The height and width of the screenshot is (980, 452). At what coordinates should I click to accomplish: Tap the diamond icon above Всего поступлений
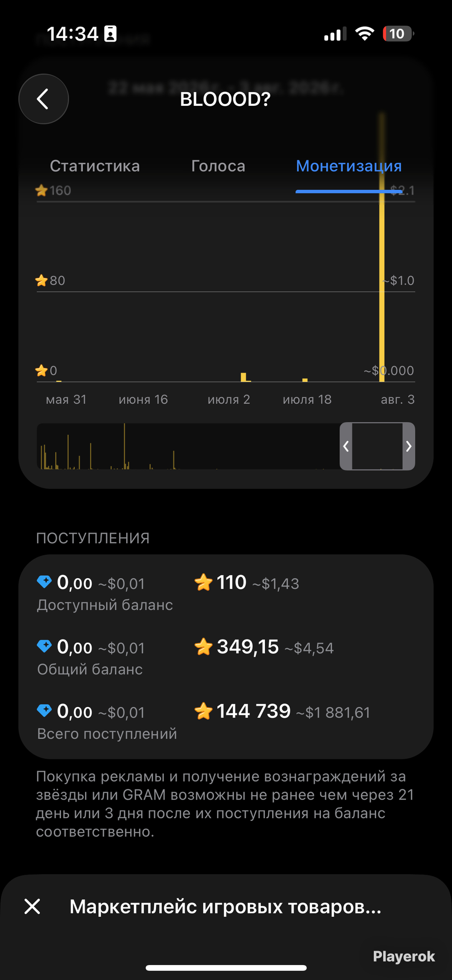coord(44,711)
